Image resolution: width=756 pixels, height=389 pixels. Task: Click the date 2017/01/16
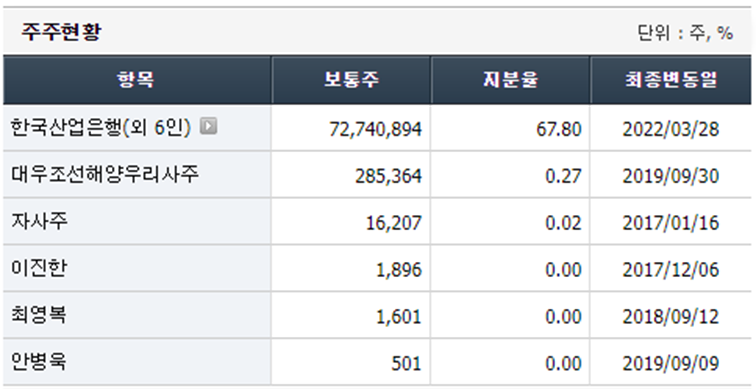pyautogui.click(x=671, y=223)
